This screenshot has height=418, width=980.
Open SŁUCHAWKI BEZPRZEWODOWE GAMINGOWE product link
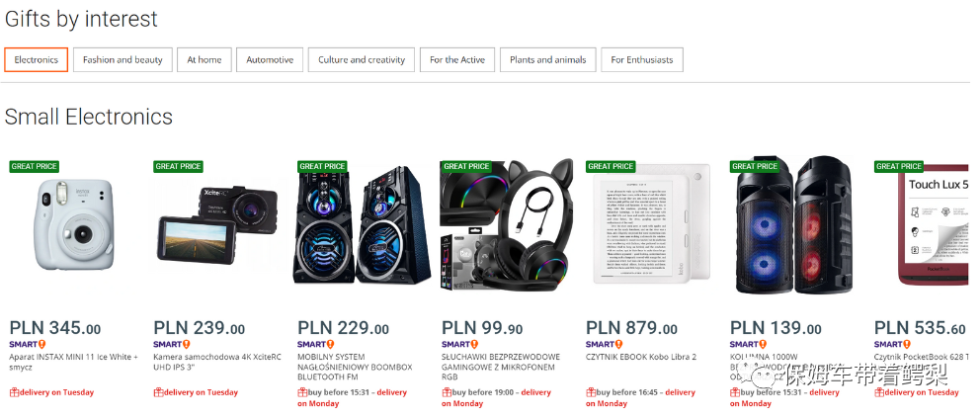(501, 367)
